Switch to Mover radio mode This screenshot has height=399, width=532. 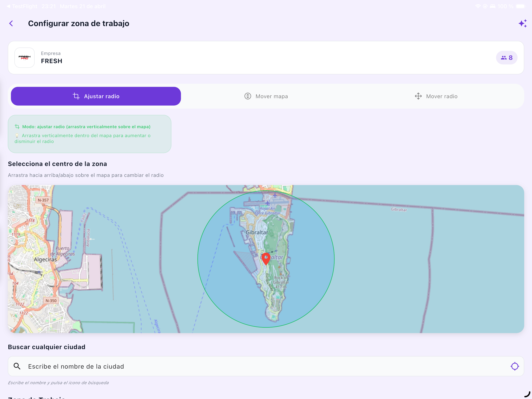tap(436, 96)
